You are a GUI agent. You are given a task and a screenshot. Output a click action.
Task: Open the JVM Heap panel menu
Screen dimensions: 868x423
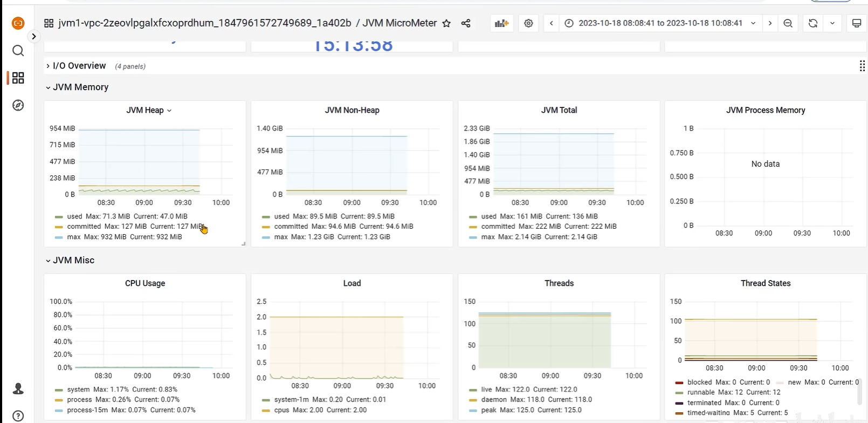[x=149, y=110]
